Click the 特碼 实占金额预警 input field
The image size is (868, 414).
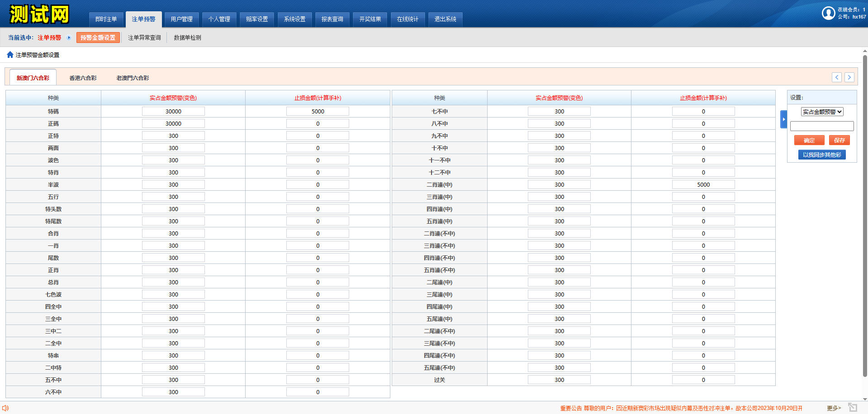tap(173, 112)
